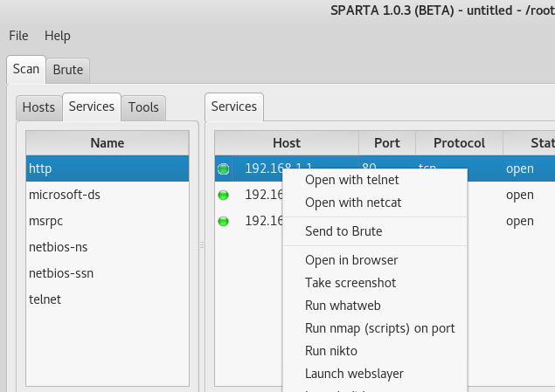555x392 pixels.
Task: Select the msrpc service
Action: click(108, 221)
